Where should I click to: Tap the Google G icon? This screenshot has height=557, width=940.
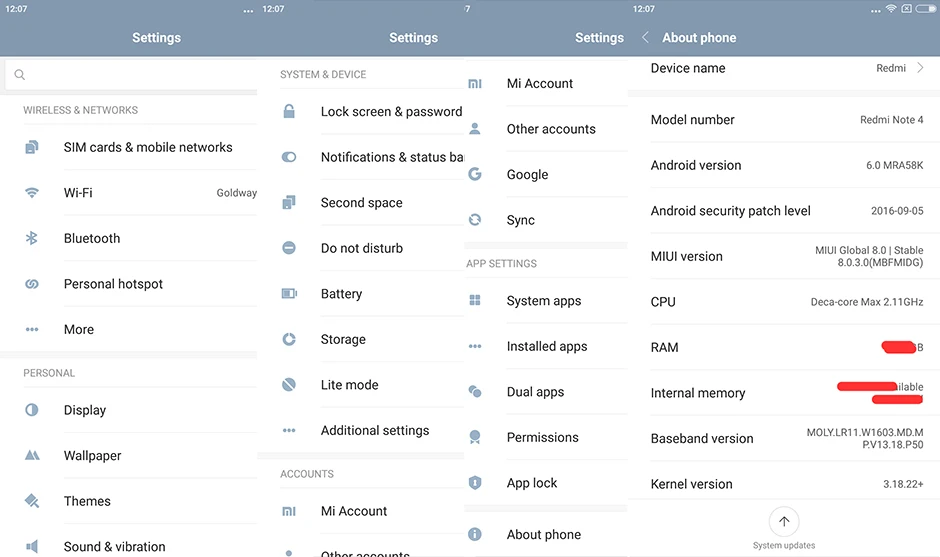pyautogui.click(x=475, y=174)
